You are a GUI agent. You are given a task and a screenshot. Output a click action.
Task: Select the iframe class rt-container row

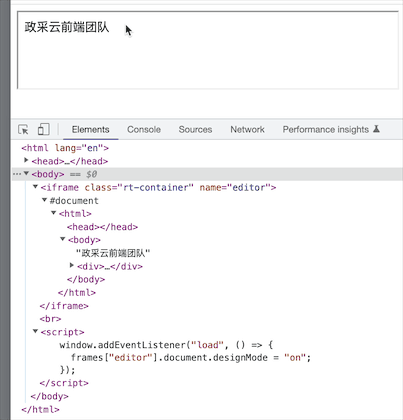pos(158,187)
